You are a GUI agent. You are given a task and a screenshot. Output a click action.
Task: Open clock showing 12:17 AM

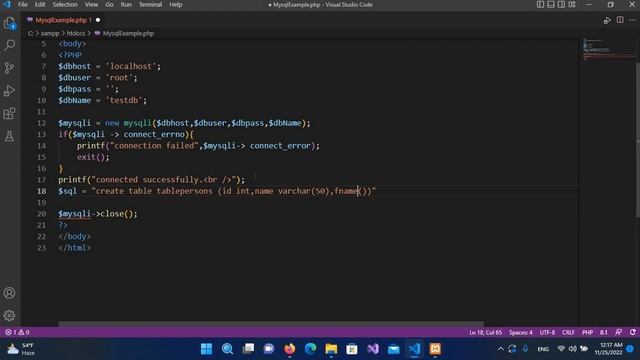click(608, 349)
